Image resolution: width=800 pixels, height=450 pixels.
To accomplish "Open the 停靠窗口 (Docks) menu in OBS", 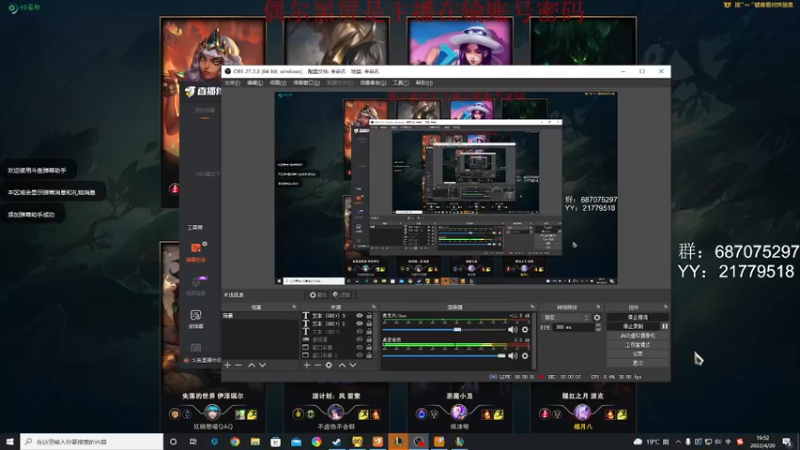I will (306, 83).
